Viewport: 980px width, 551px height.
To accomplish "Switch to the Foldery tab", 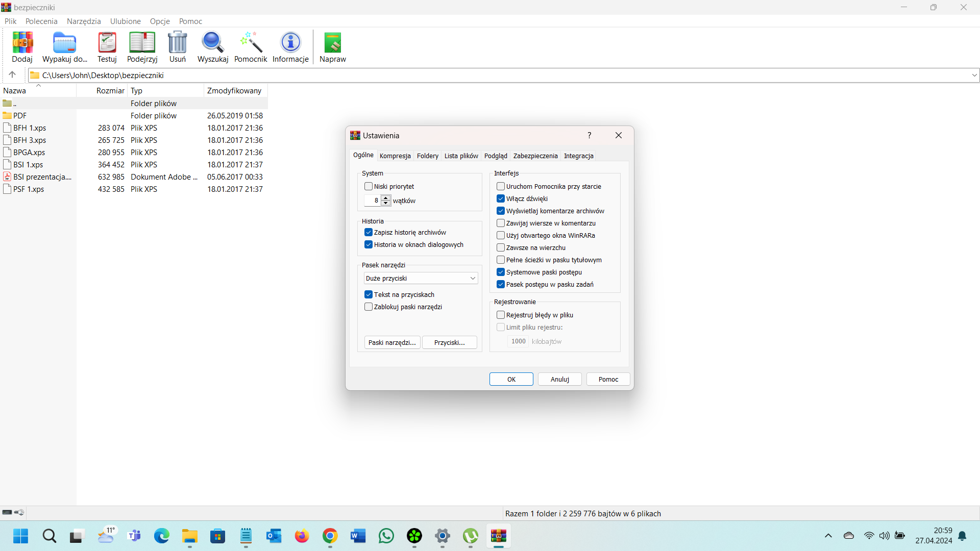I will tap(428, 156).
